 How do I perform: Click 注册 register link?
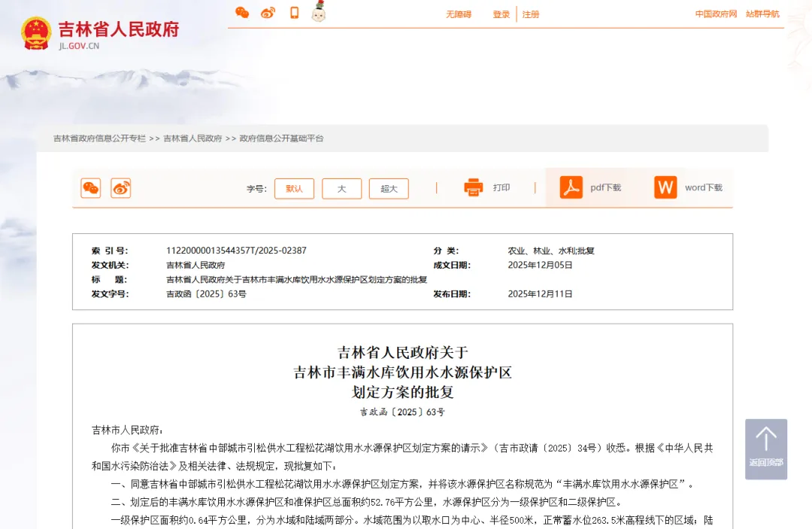531,14
